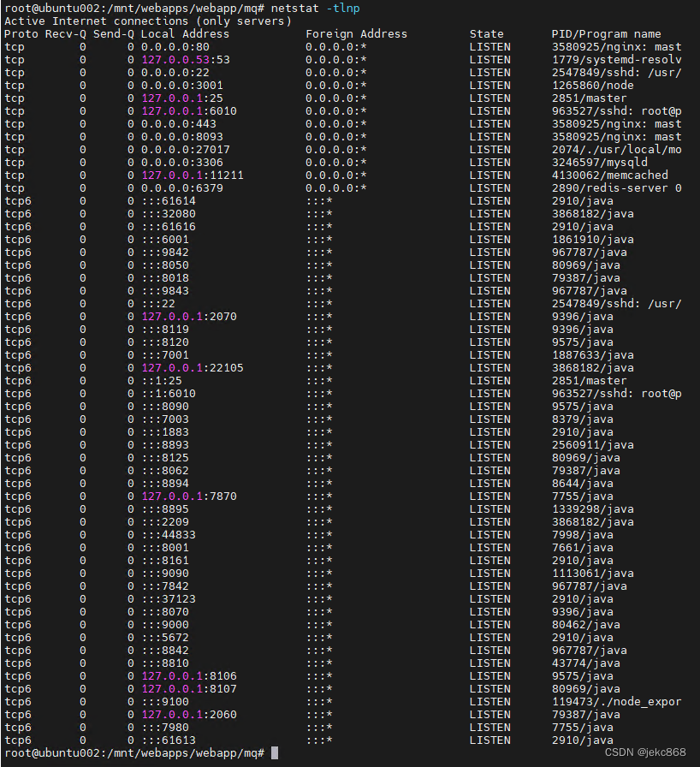Click the tcp6 address :::9843
The width and height of the screenshot is (700, 767).
pyautogui.click(x=165, y=290)
